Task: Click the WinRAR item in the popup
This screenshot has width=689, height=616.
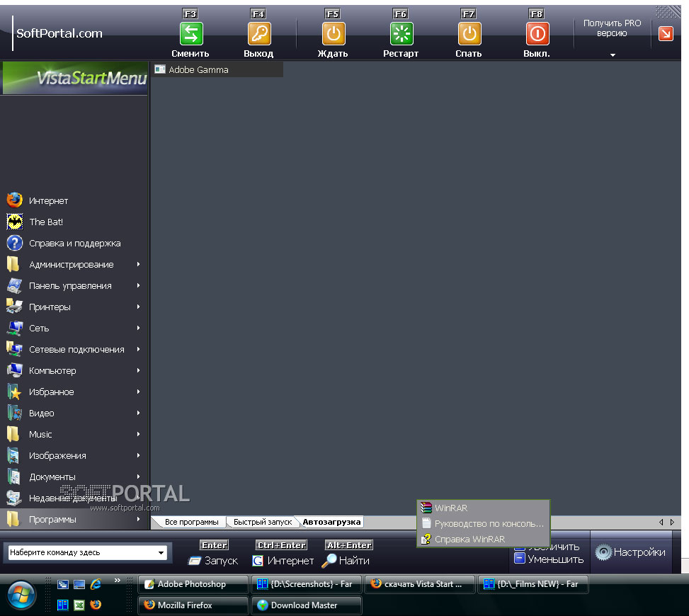Action: 483,508
